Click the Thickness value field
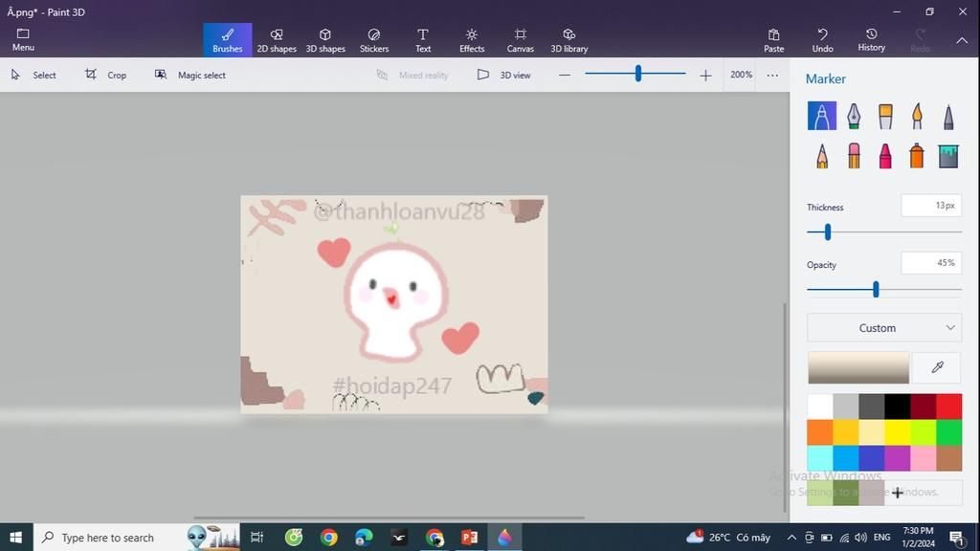980x551 pixels. (930, 206)
